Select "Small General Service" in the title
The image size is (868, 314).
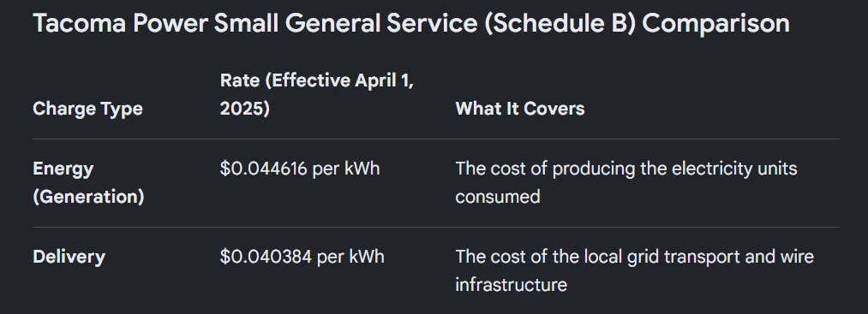click(x=345, y=24)
